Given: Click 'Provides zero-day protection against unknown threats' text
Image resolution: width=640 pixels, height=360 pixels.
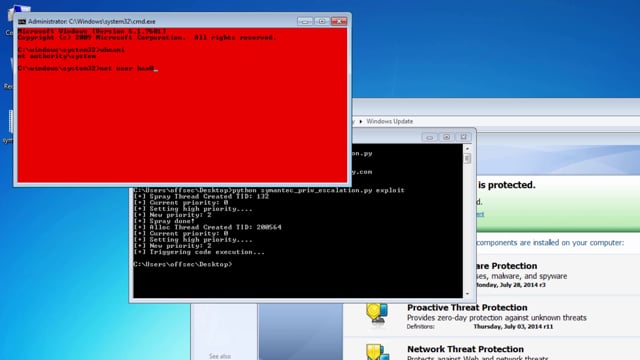Looking at the screenshot, I should pos(497,318).
